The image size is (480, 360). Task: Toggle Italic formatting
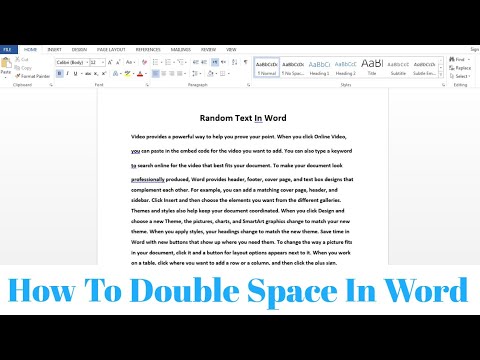click(68, 73)
